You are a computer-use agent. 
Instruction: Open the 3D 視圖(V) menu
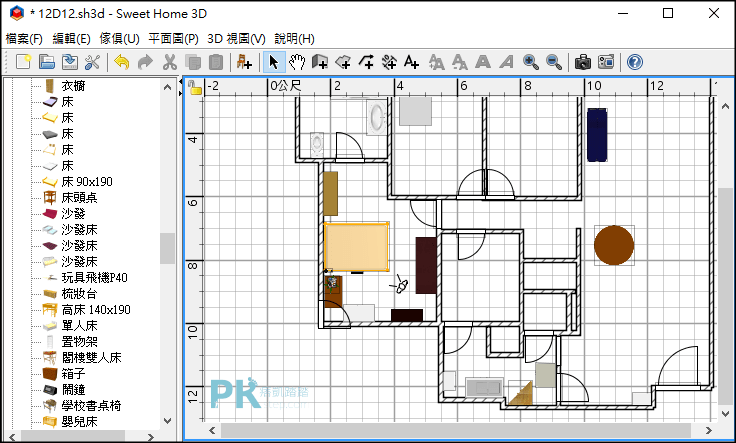coord(237,38)
